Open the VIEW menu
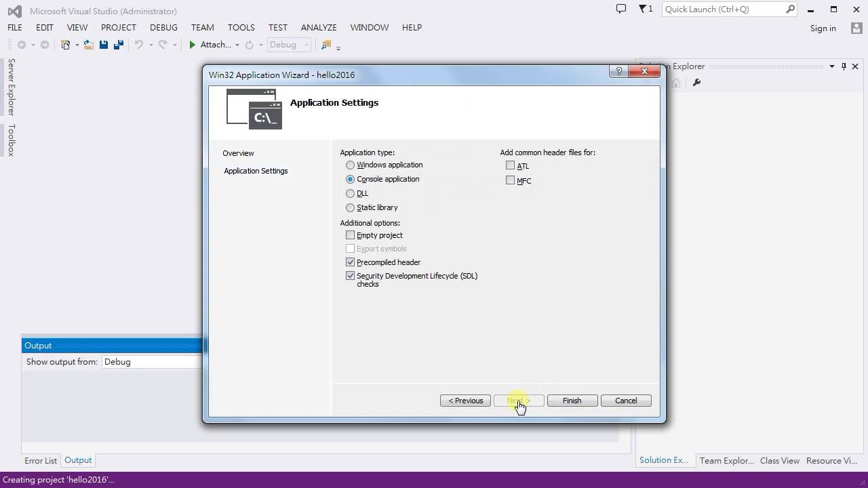This screenshot has height=488, width=868. coord(77,27)
